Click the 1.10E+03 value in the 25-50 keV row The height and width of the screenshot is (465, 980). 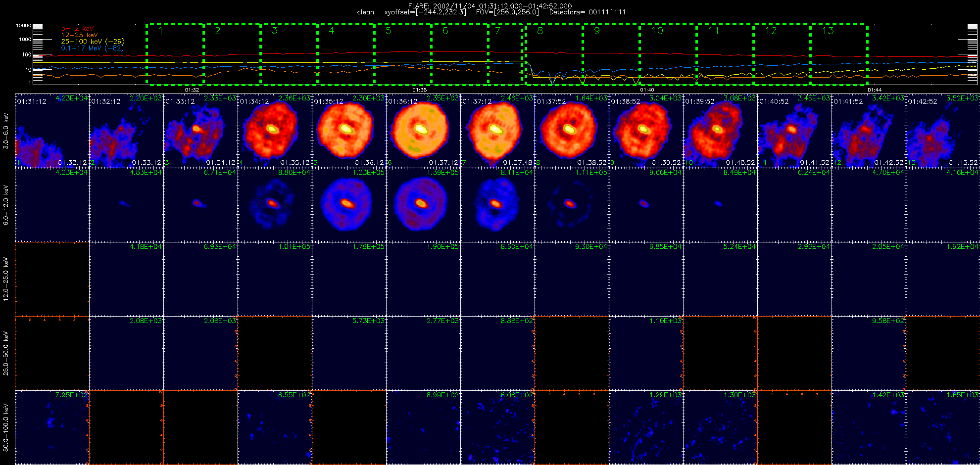click(x=666, y=321)
